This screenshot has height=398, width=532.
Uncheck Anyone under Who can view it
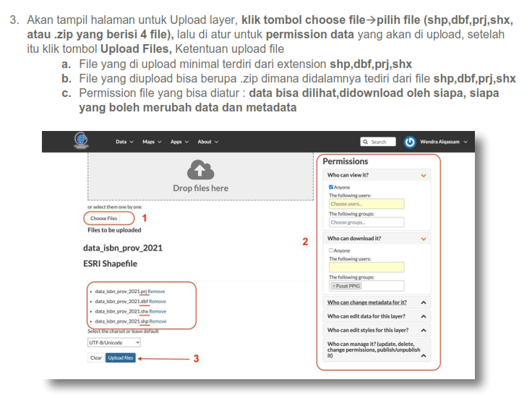tap(331, 187)
